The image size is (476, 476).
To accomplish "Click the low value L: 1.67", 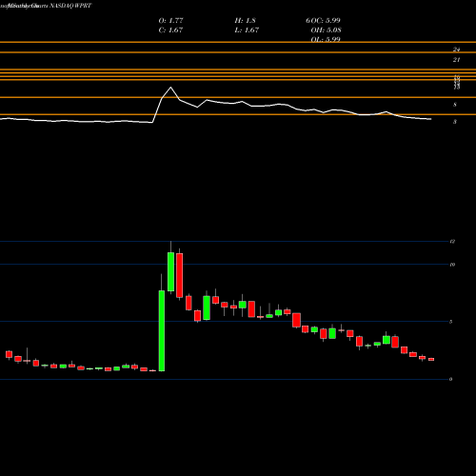I will pos(247,30).
